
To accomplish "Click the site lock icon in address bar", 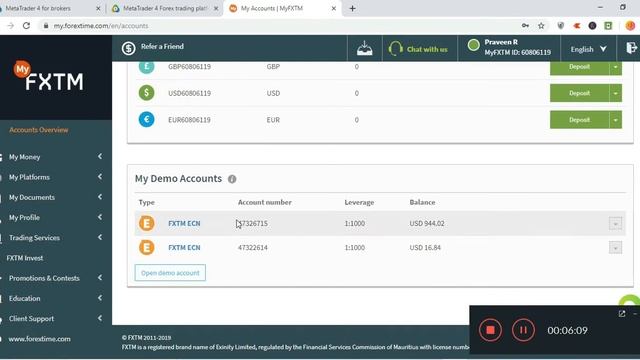I will [46, 26].
